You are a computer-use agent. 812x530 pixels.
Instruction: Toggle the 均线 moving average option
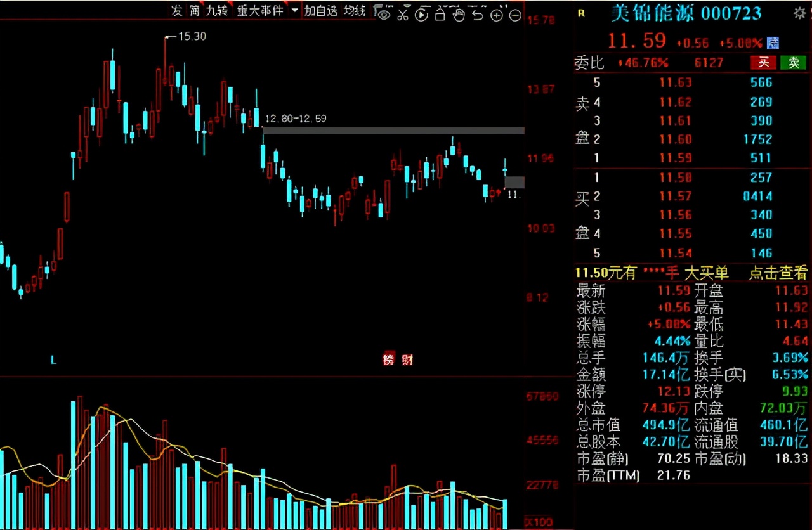pos(355,11)
